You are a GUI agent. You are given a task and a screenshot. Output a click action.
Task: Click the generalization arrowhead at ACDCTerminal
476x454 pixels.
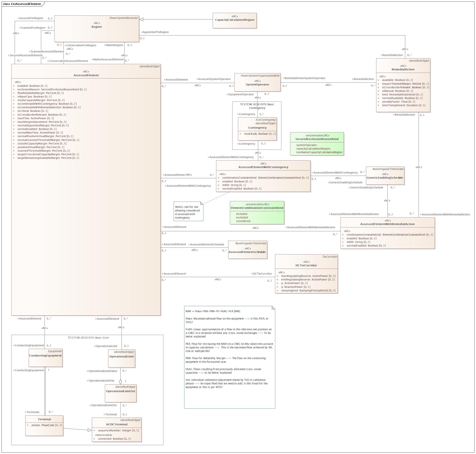[90, 430]
